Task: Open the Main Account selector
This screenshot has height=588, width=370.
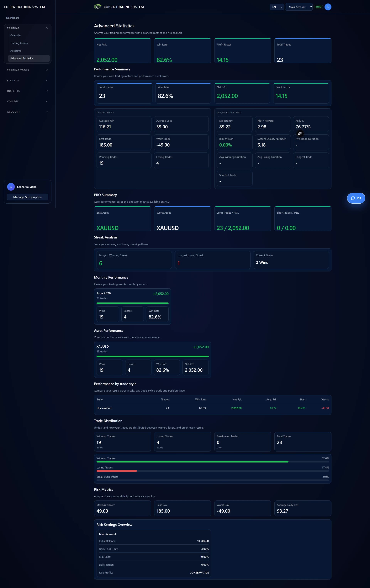Action: click(x=299, y=7)
